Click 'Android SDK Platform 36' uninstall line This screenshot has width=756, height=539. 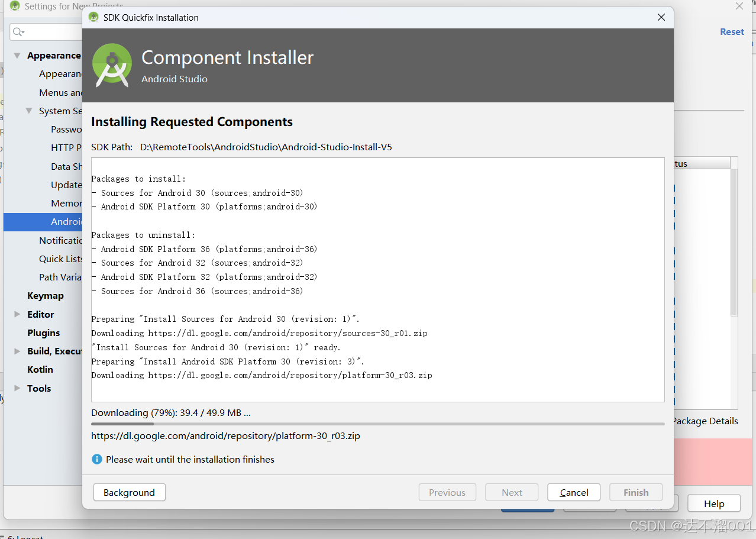pos(204,249)
